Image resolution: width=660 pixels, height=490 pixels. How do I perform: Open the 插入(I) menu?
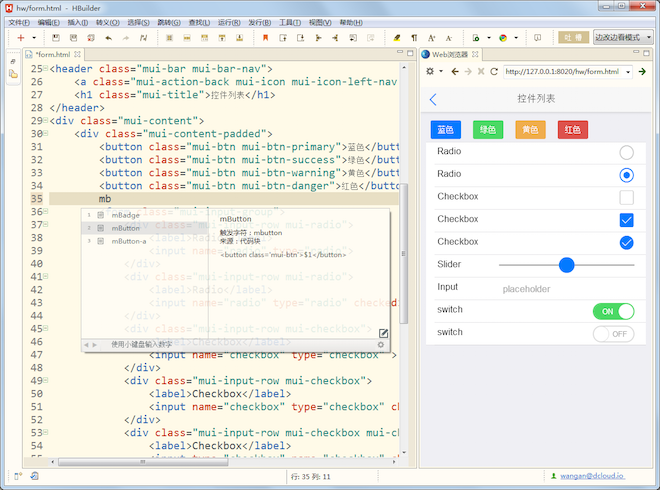78,22
